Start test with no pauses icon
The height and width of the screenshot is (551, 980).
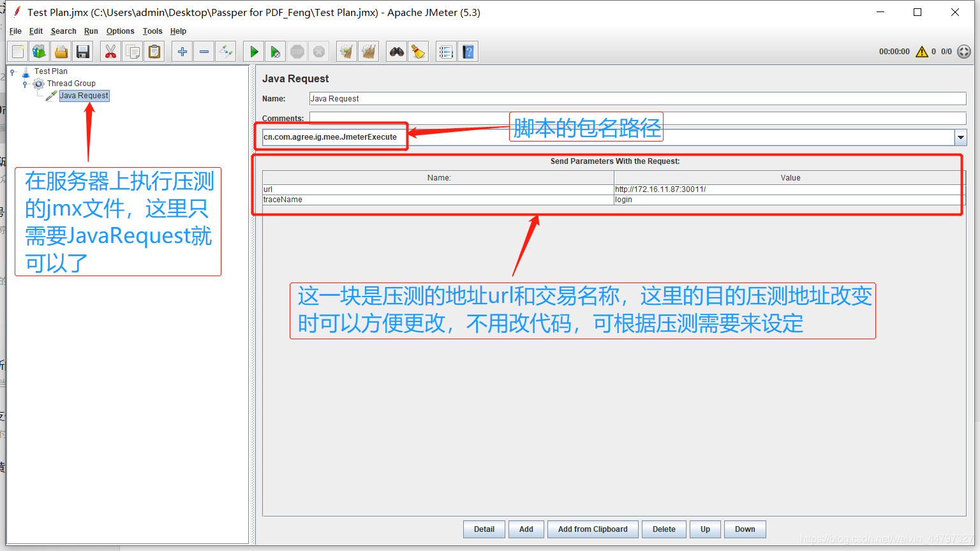coord(276,52)
